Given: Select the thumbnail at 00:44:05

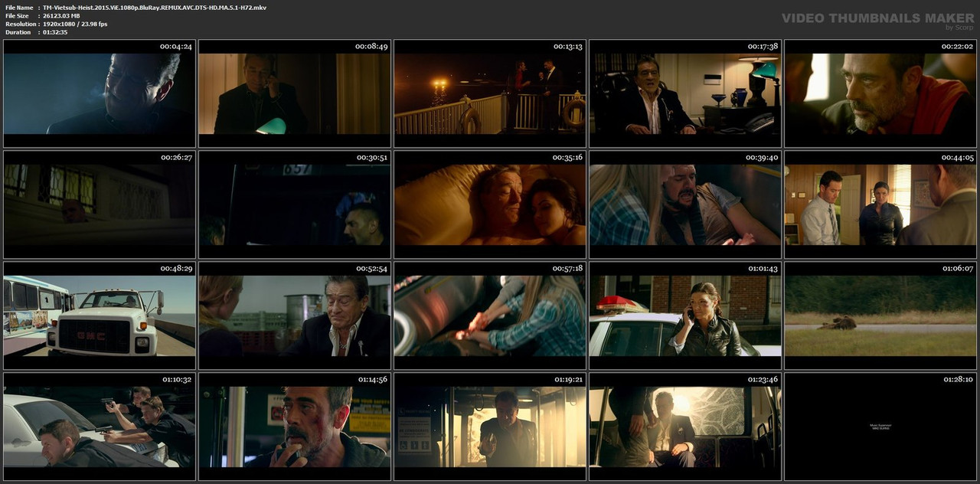Looking at the screenshot, I should click(880, 204).
